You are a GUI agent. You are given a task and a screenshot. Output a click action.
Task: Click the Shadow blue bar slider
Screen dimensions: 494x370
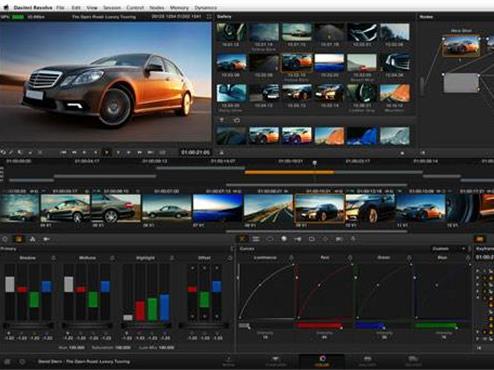[47, 287]
